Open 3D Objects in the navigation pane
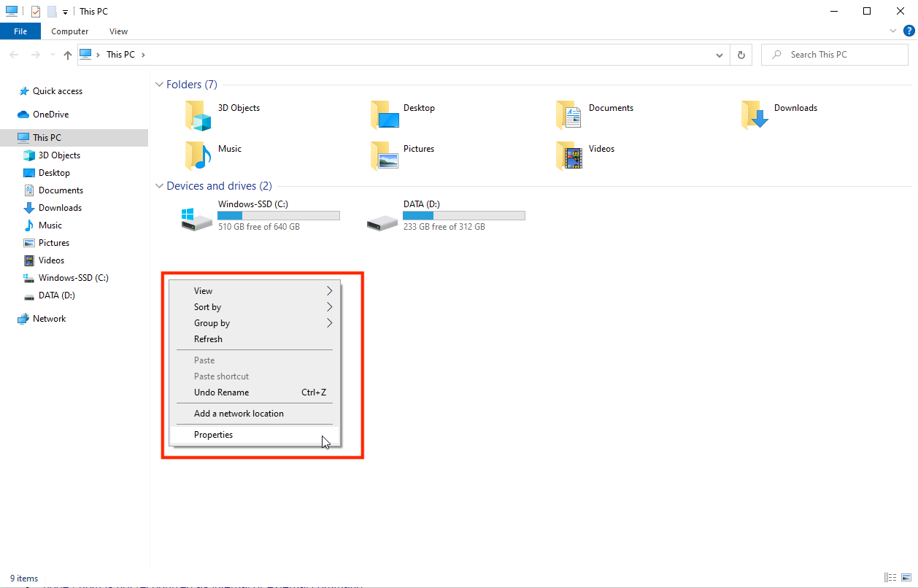This screenshot has width=918, height=588. coord(52,155)
